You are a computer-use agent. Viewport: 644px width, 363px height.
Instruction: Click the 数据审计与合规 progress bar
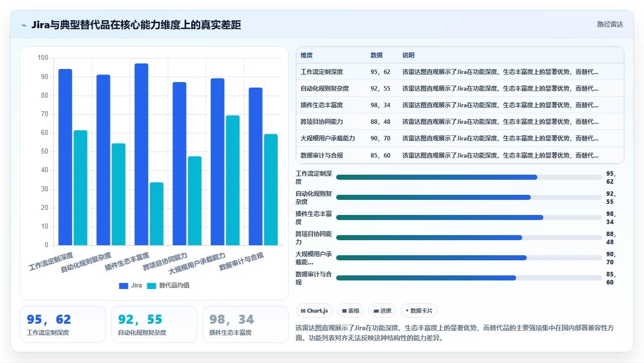point(469,278)
